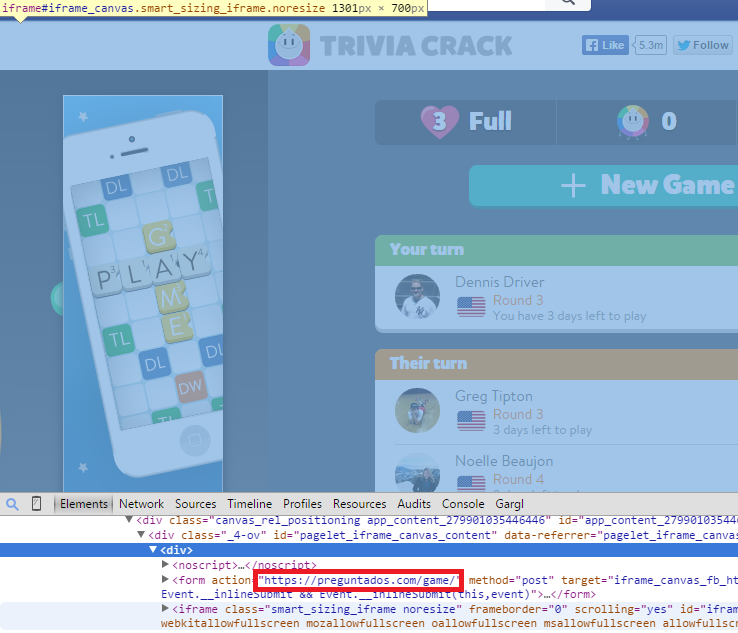Viewport: 738px width, 633px height.
Task: Open the Sources tab
Action: coord(195,504)
